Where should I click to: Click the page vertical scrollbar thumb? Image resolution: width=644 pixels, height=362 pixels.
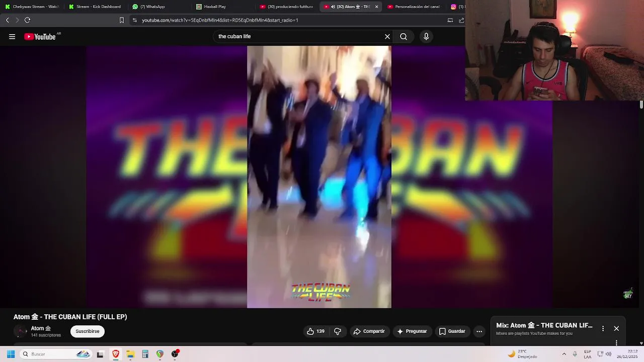641,104
